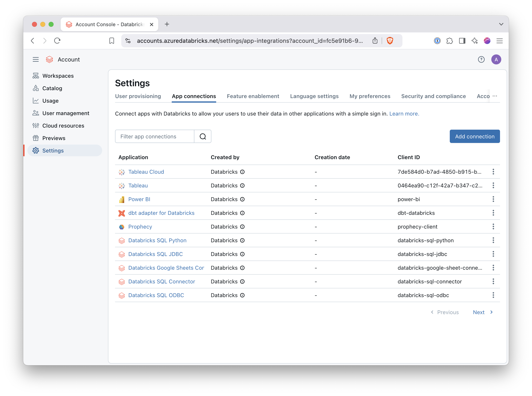Switch to Security and compliance tab
The width and height of the screenshot is (532, 396).
click(433, 96)
